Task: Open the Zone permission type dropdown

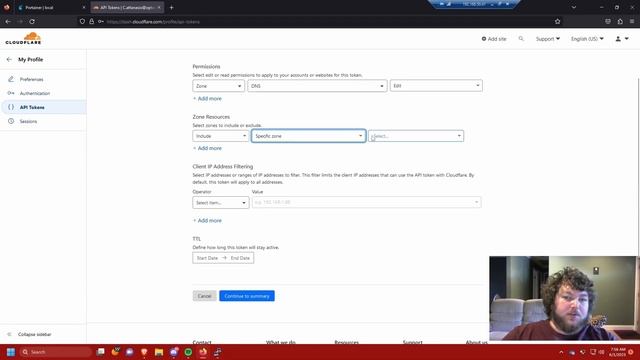Action: coord(218,86)
